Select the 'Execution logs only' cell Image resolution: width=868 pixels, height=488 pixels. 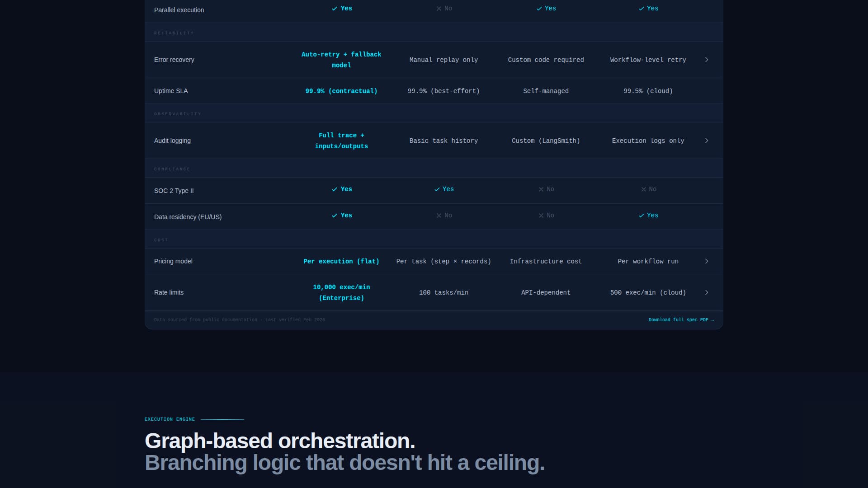click(x=648, y=141)
